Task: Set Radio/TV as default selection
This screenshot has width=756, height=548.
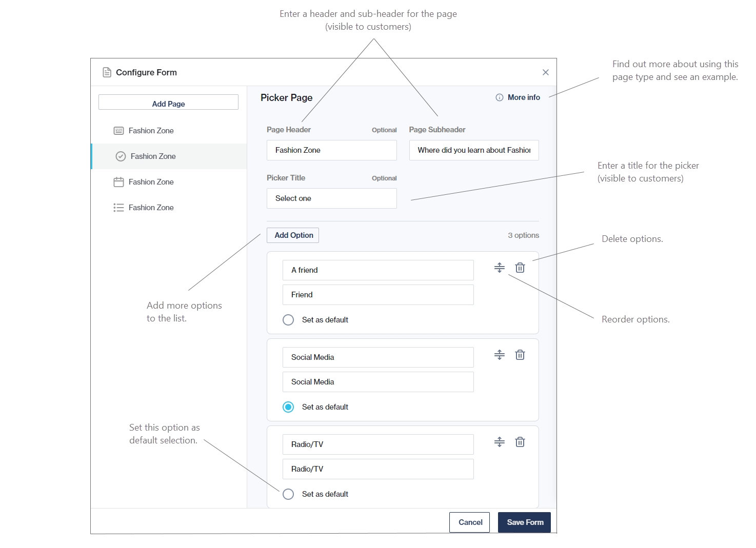Action: pyautogui.click(x=288, y=494)
